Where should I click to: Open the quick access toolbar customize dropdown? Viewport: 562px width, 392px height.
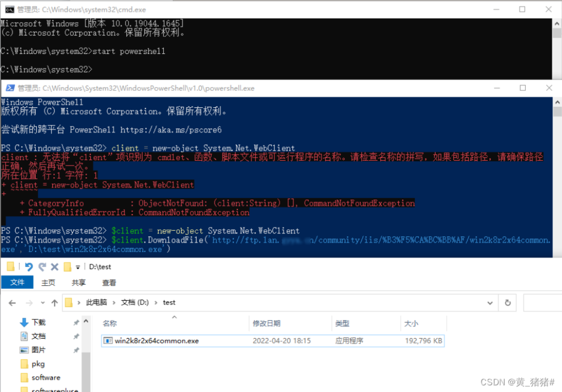[x=78, y=267]
